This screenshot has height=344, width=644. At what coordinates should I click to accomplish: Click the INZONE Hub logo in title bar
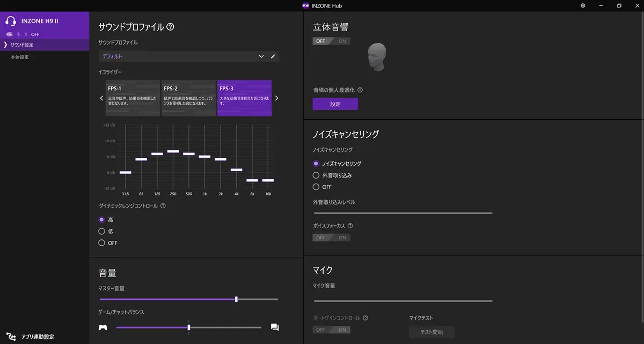306,6
